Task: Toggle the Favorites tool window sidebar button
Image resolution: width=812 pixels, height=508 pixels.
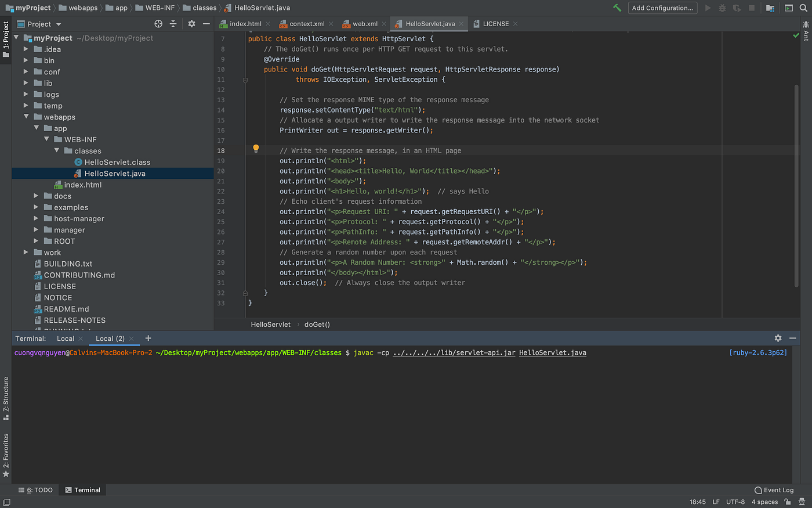Action: pyautogui.click(x=6, y=455)
